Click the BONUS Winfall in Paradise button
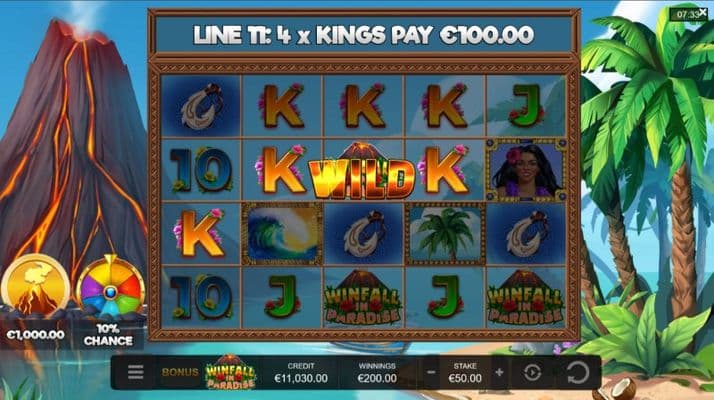714x400 pixels. click(209, 372)
